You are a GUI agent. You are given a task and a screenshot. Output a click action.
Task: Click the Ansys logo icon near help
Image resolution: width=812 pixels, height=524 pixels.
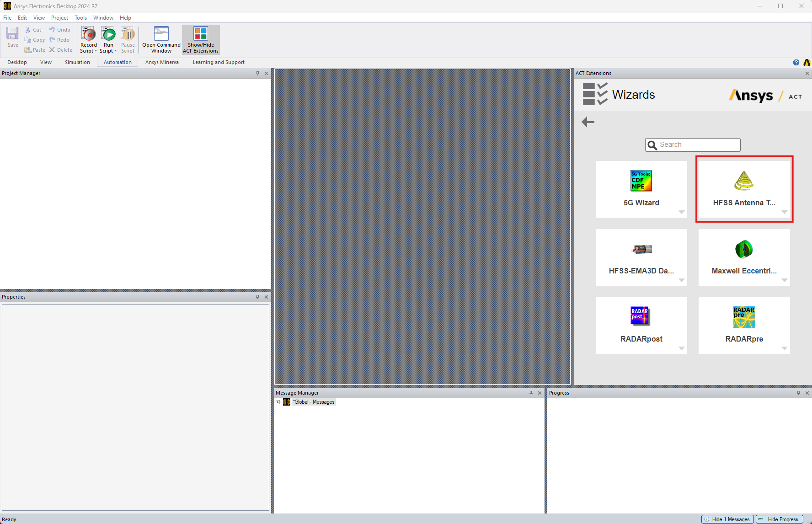[x=807, y=62]
